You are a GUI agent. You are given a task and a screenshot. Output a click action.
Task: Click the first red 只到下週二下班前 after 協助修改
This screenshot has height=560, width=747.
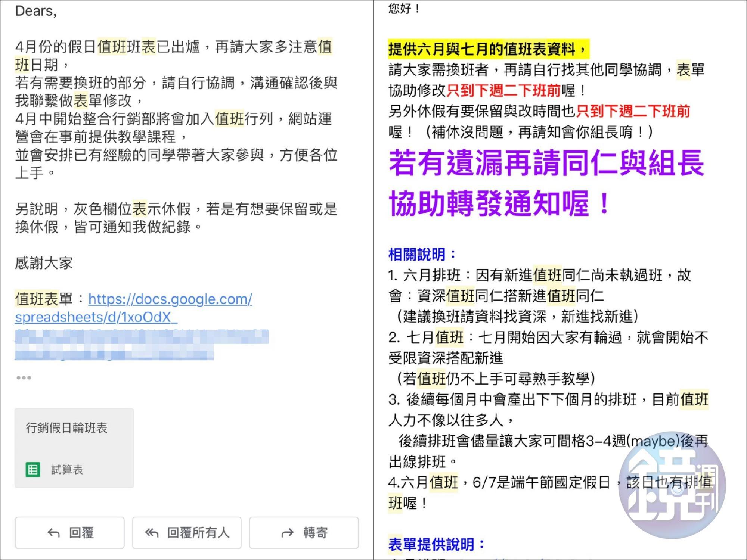pyautogui.click(x=503, y=90)
